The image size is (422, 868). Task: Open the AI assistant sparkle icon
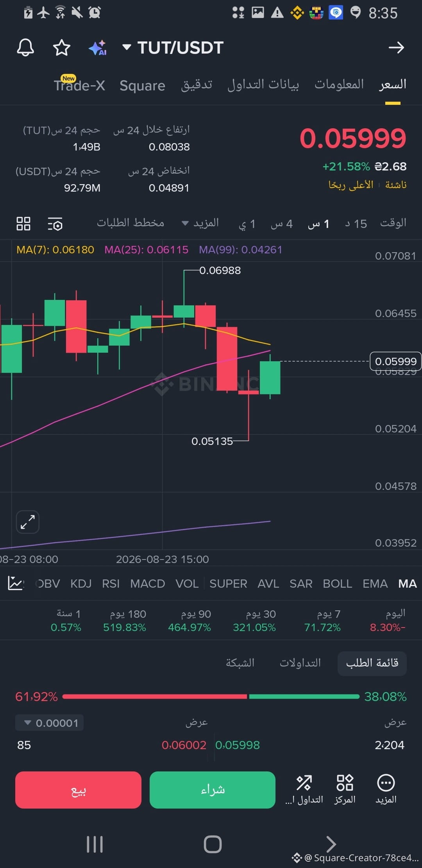[98, 48]
